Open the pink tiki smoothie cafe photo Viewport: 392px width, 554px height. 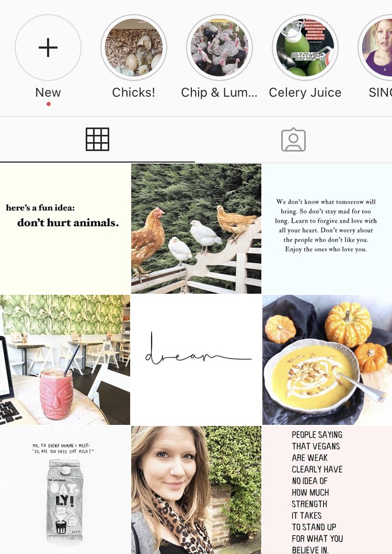[x=65, y=360]
